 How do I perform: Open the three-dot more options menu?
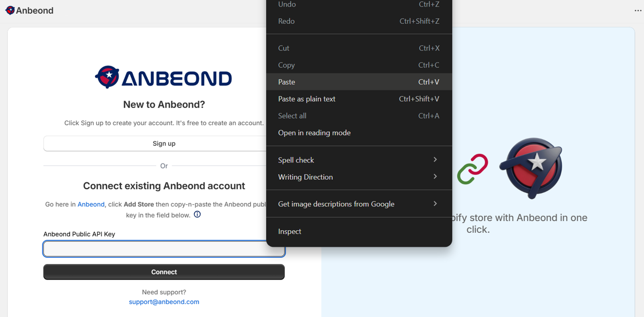tap(638, 11)
